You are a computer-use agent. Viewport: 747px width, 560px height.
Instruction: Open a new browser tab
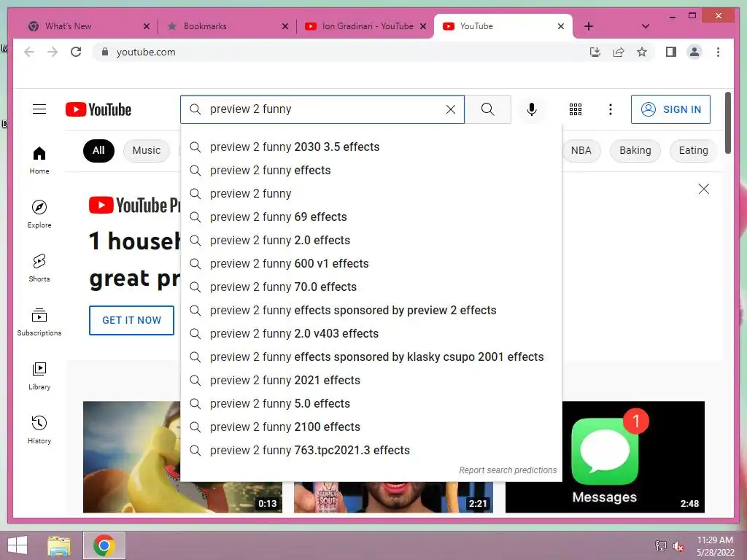coord(589,26)
